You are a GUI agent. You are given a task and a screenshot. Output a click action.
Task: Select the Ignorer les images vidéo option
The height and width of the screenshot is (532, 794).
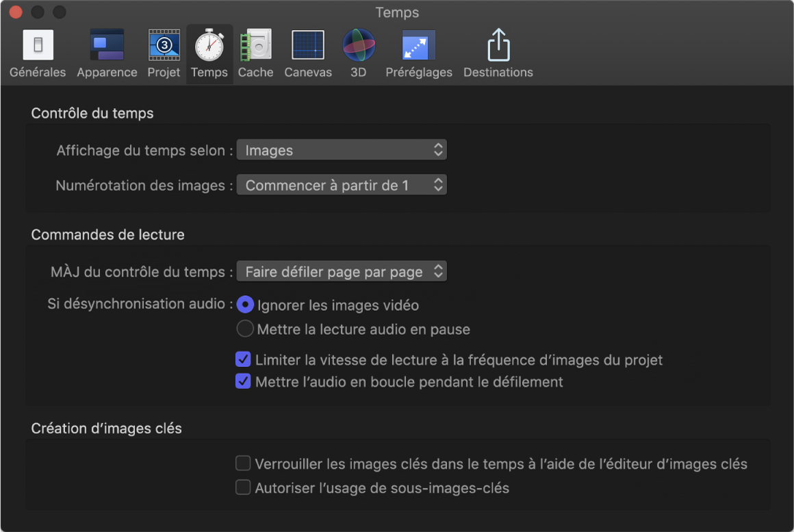tap(245, 304)
